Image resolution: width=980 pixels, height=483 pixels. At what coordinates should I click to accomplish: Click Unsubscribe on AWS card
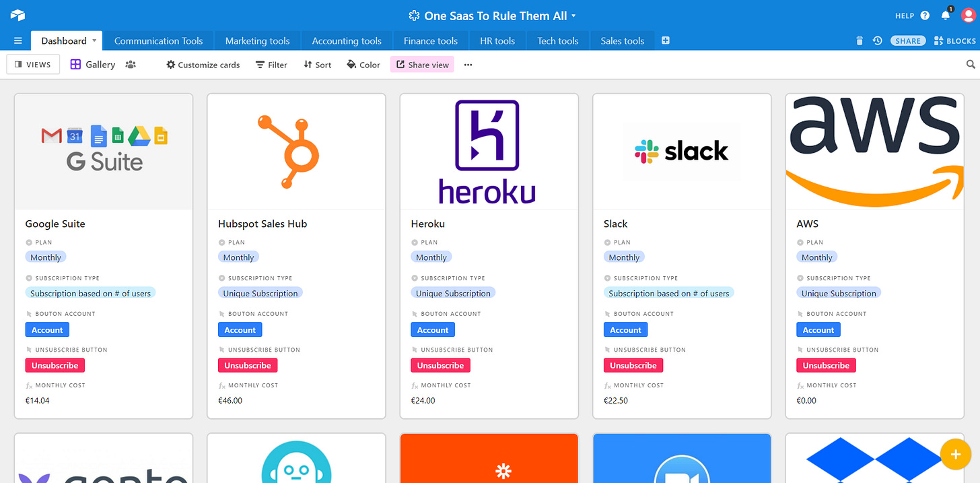pos(827,366)
